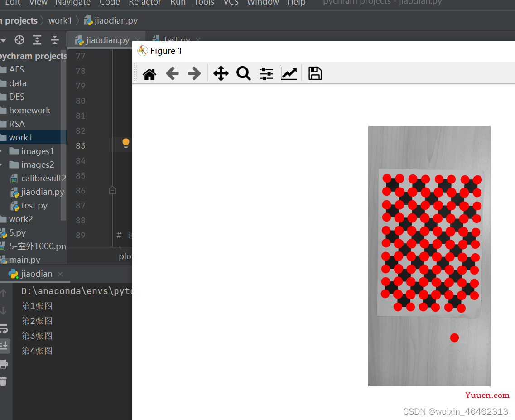Open the View menu

point(38,2)
